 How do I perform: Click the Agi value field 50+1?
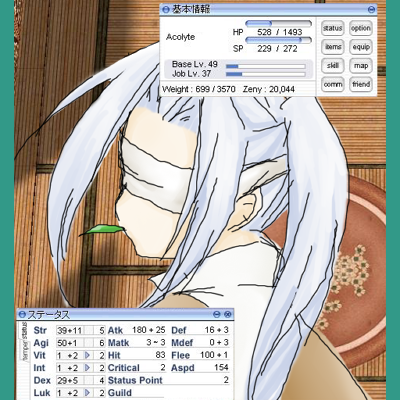(x=70, y=343)
